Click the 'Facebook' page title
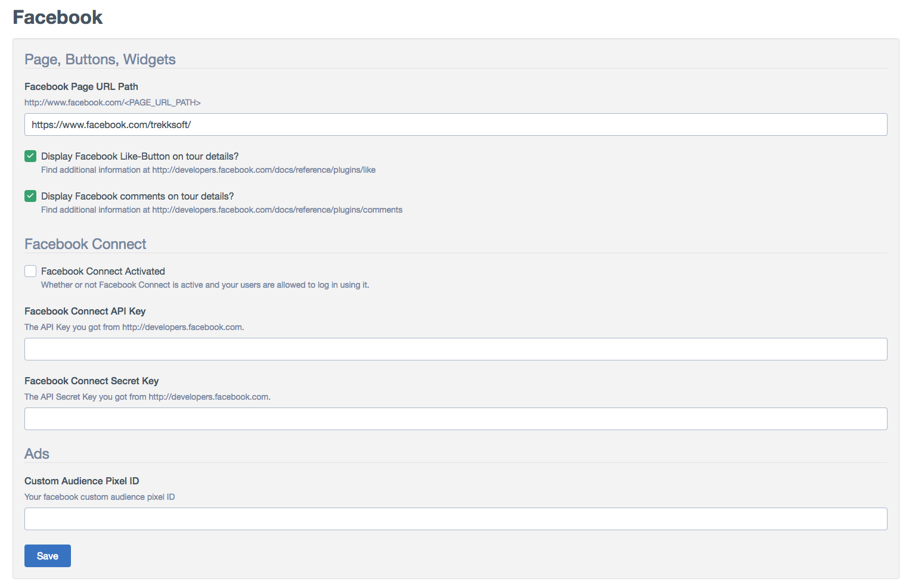Viewport: 909px width, 588px height. coord(58,17)
